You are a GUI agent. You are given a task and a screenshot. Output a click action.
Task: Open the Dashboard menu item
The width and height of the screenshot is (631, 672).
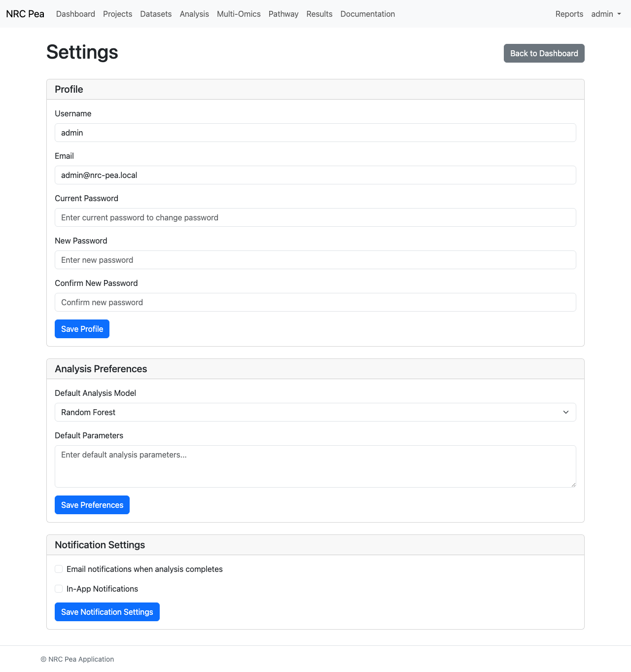pyautogui.click(x=75, y=14)
